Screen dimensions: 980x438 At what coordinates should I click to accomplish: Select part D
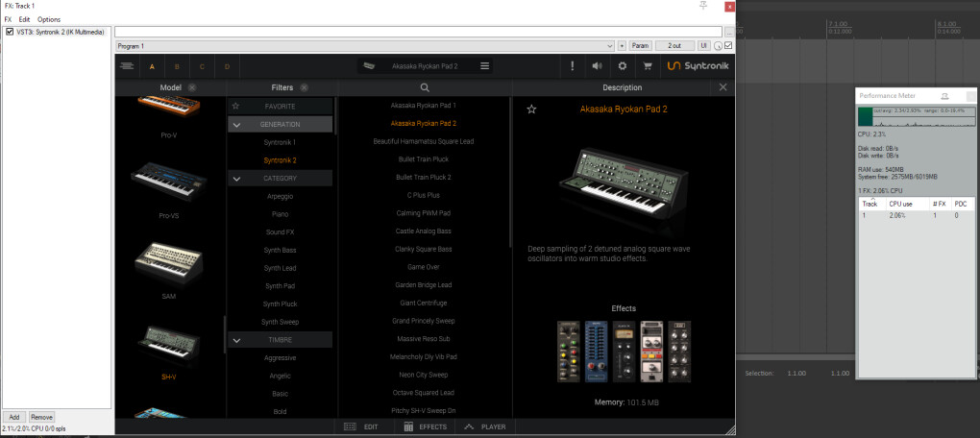click(227, 66)
